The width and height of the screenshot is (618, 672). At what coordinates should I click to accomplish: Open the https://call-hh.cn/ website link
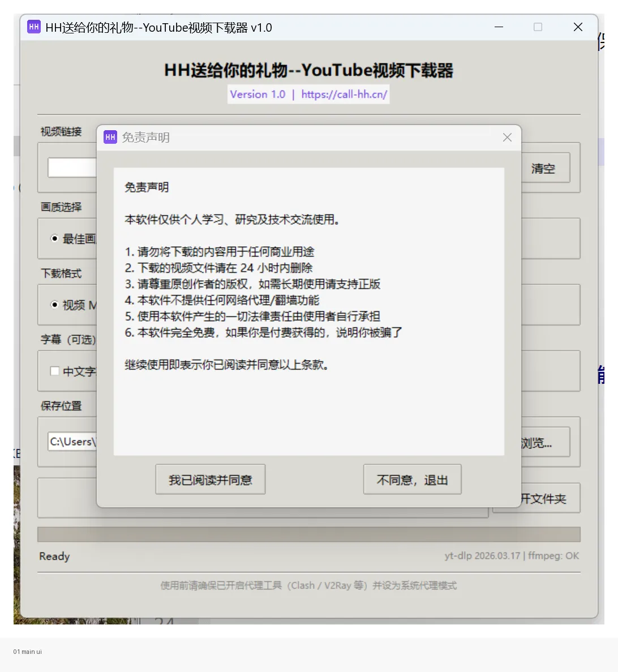[344, 94]
